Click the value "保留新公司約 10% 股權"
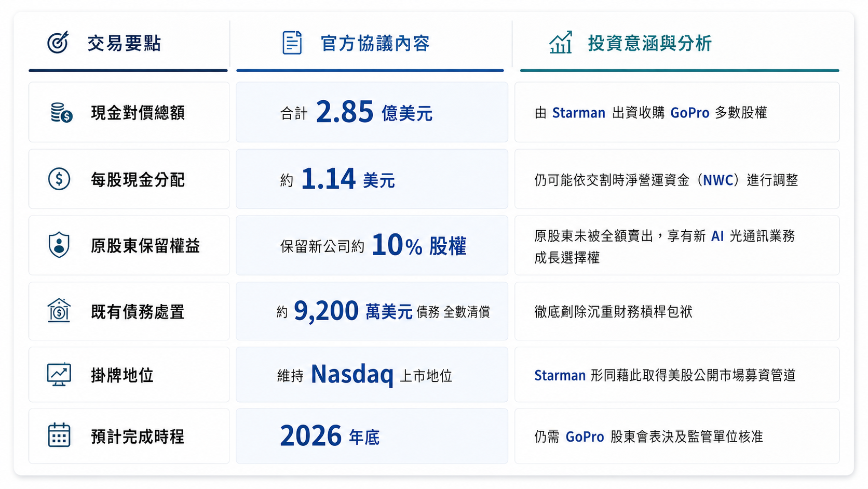The height and width of the screenshot is (489, 868). coord(373,245)
